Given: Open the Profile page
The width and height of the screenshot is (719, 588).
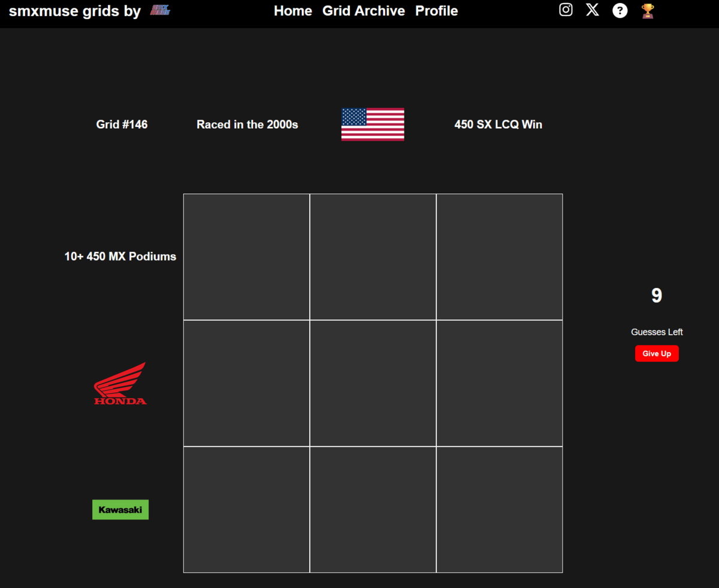Looking at the screenshot, I should 437,11.
